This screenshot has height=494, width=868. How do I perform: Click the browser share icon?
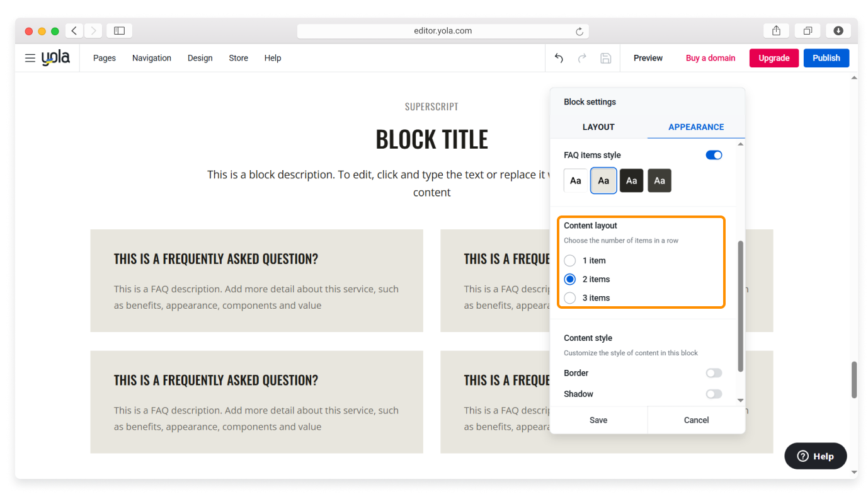[776, 31]
